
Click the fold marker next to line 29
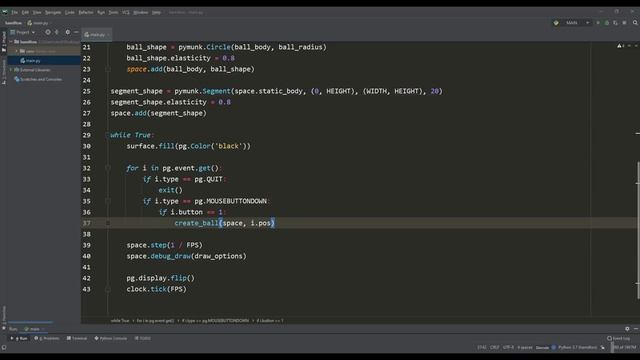point(108,135)
